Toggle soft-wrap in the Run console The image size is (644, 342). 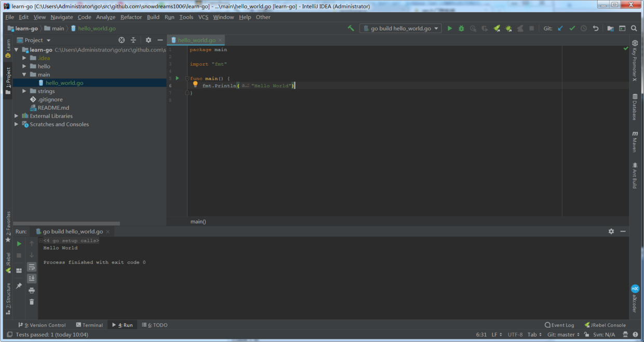tap(31, 267)
